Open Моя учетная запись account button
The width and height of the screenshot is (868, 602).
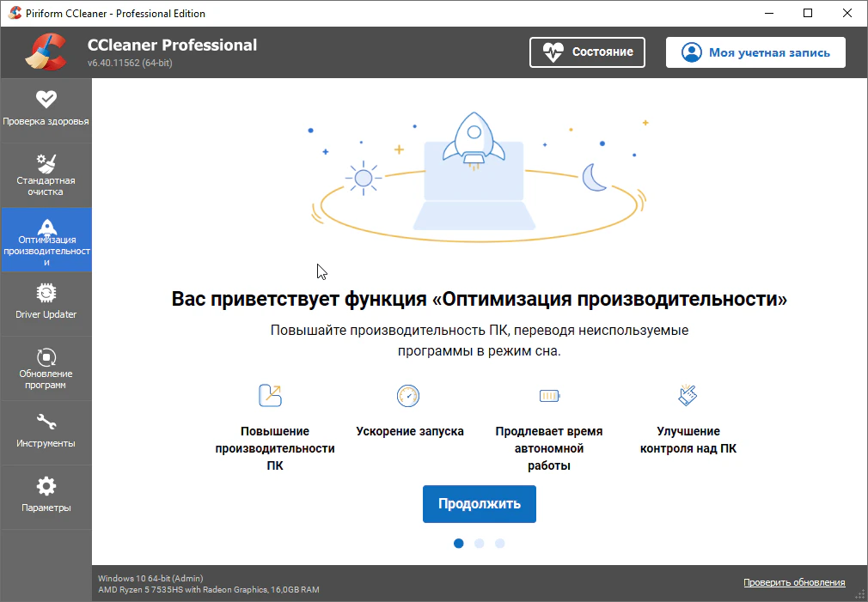click(x=755, y=52)
